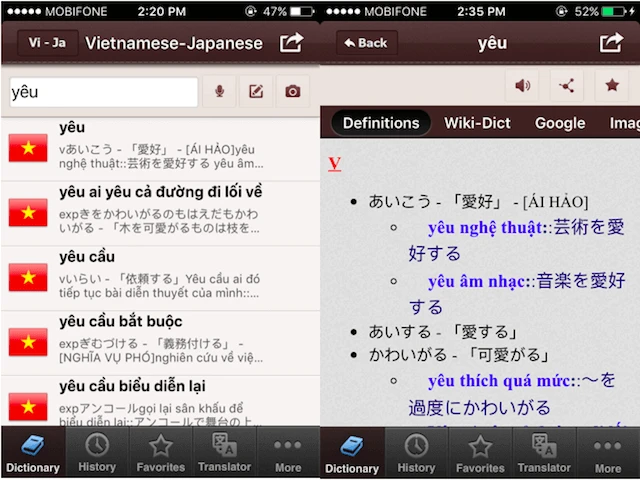Click share icon beside Vietnamese-Japanese title
This screenshot has width=640, height=480.
pyautogui.click(x=291, y=43)
